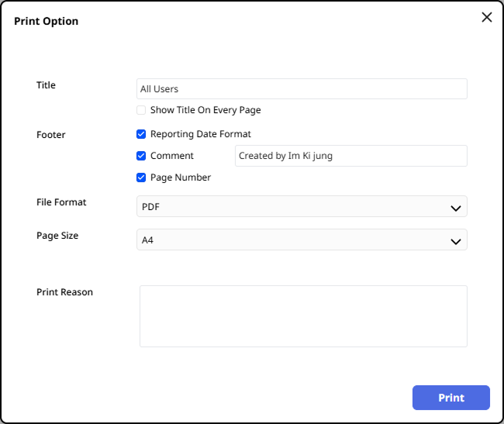Uncheck the Reporting Date Format checkbox
This screenshot has width=504, height=424.
(141, 134)
